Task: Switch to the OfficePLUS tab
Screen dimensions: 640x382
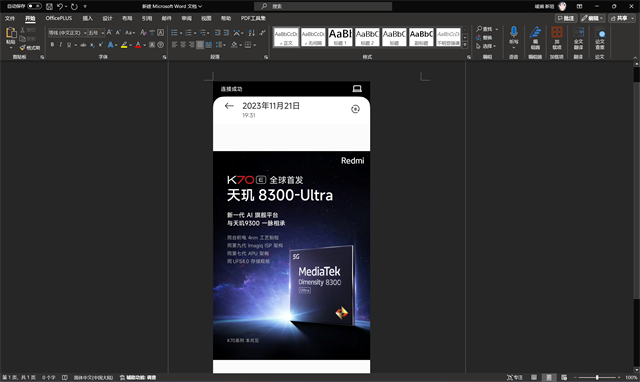Action: 59,18
